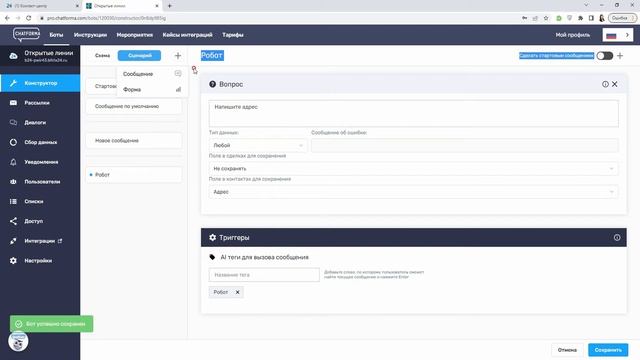Screen dimensions: 640x360
Task: Open Поле в контактах для сохранения dropdown
Action: pyautogui.click(x=413, y=192)
